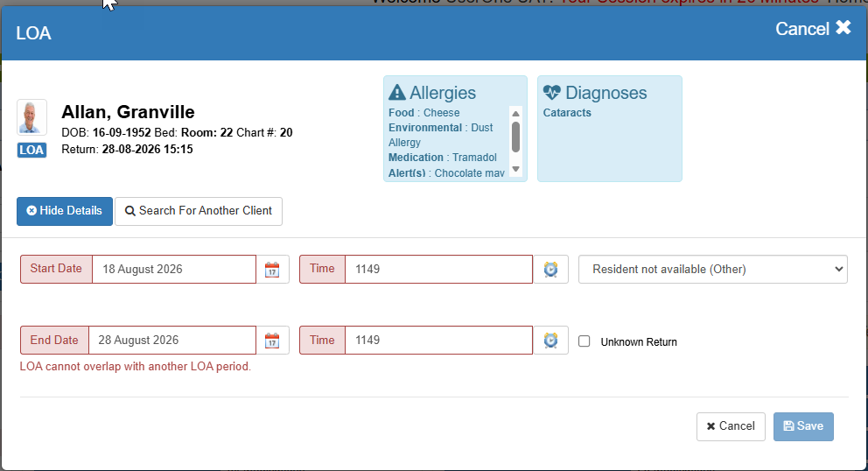The width and height of the screenshot is (868, 471).
Task: Click the overlap error message text
Action: tap(135, 367)
